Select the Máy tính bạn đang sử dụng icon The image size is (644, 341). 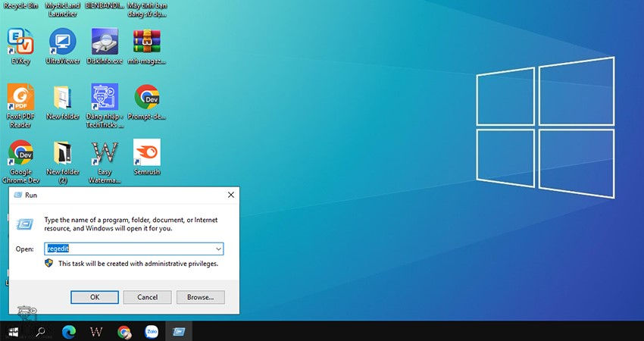(147, 9)
